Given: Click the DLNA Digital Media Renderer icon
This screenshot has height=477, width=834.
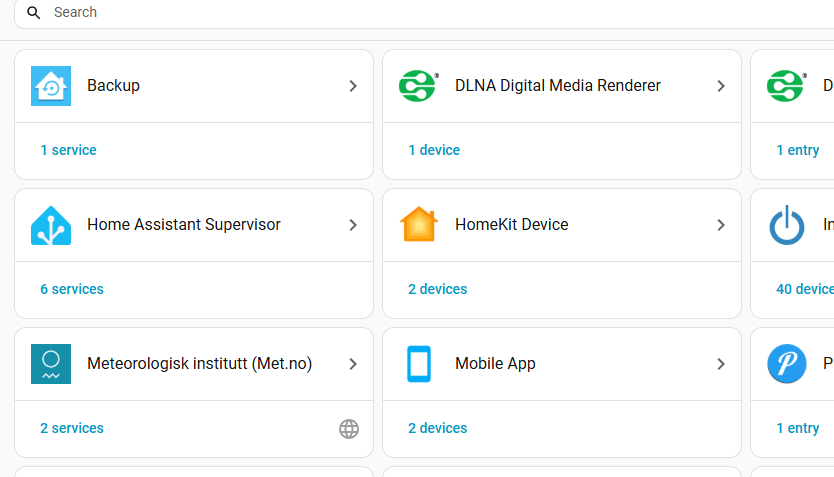Looking at the screenshot, I should (x=419, y=86).
